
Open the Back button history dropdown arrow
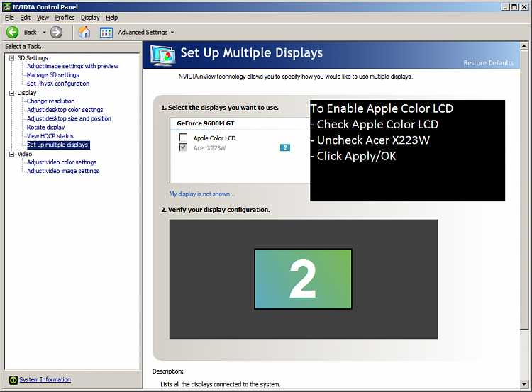tap(44, 33)
